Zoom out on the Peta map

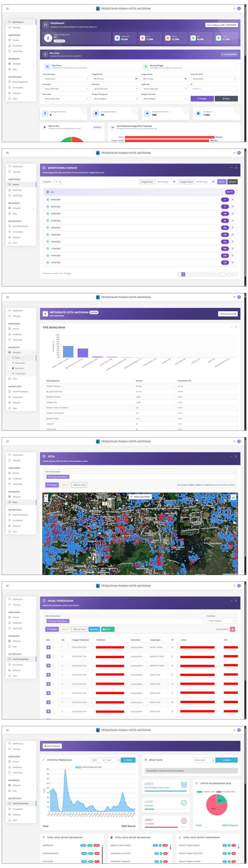coord(46,499)
